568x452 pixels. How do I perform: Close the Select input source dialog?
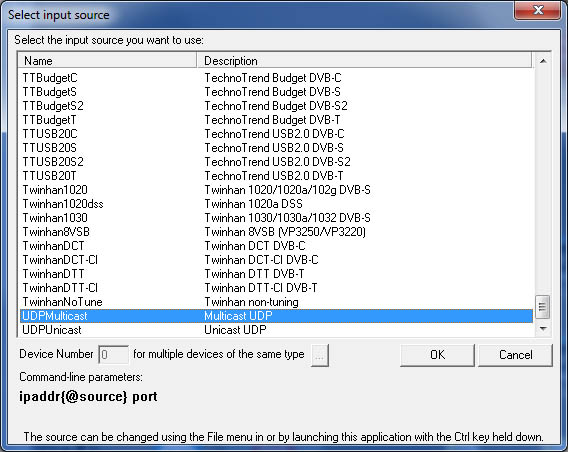tap(538, 10)
